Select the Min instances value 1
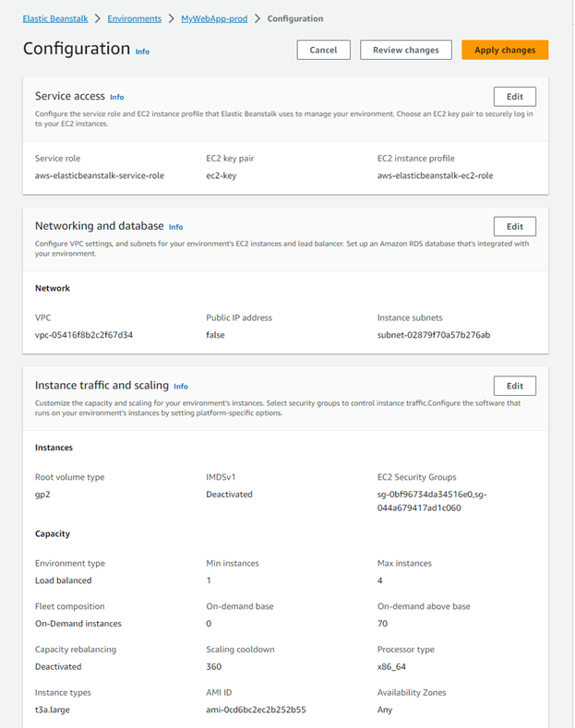 (x=209, y=580)
